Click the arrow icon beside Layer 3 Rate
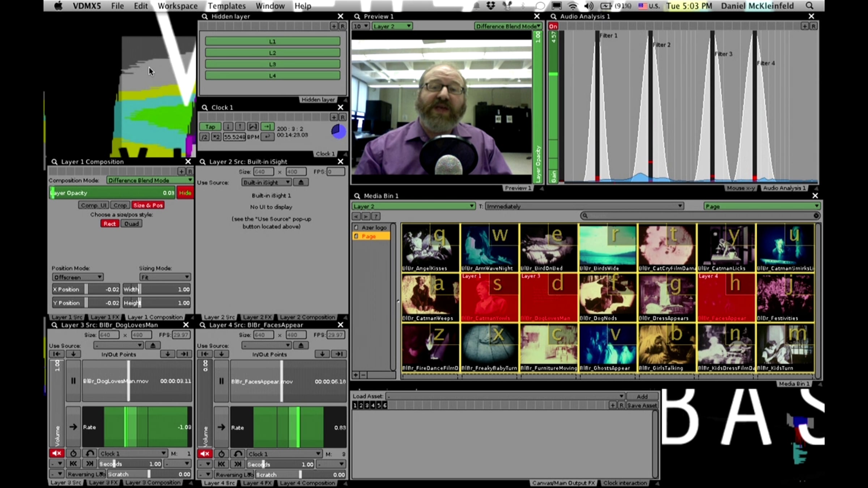 click(x=73, y=427)
